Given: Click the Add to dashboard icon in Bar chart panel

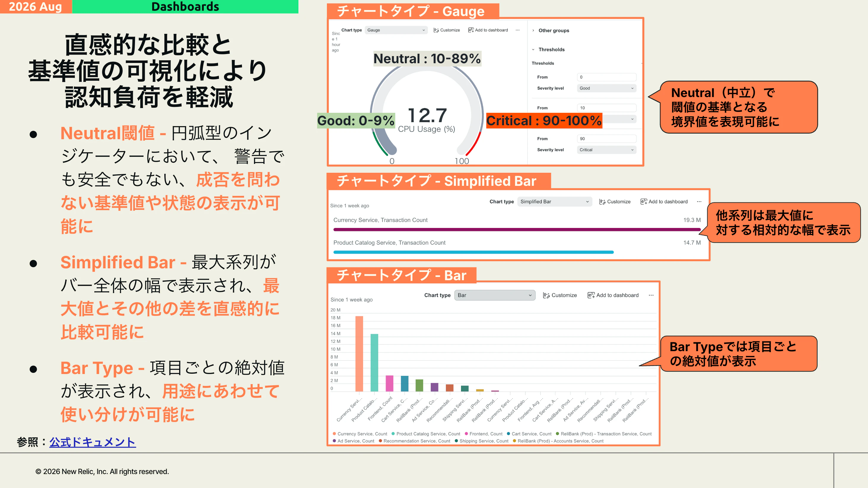Looking at the screenshot, I should 591,295.
